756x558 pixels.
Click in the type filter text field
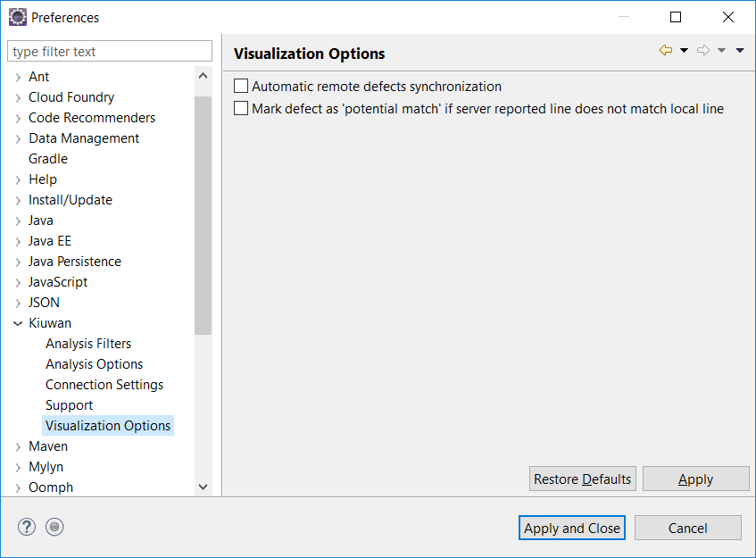(x=109, y=51)
